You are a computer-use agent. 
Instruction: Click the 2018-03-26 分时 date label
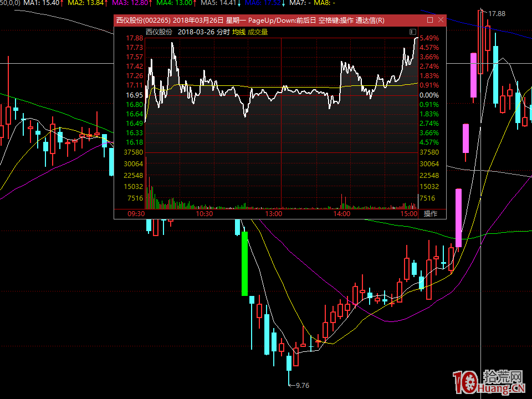(x=203, y=32)
